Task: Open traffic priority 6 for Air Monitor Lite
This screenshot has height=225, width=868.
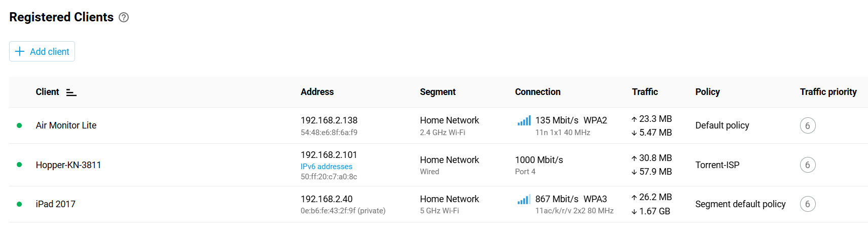Action: pos(807,125)
